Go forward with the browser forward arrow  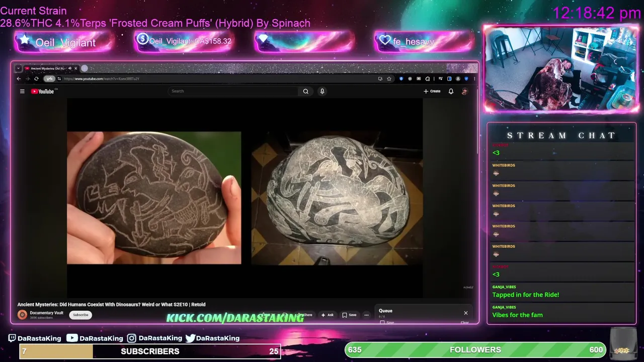pyautogui.click(x=27, y=78)
